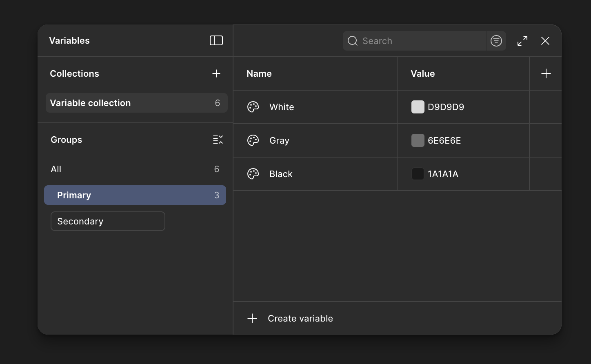Open the Gray color swatch 6E6E6E
Screen dimensions: 591x364
click(418, 140)
